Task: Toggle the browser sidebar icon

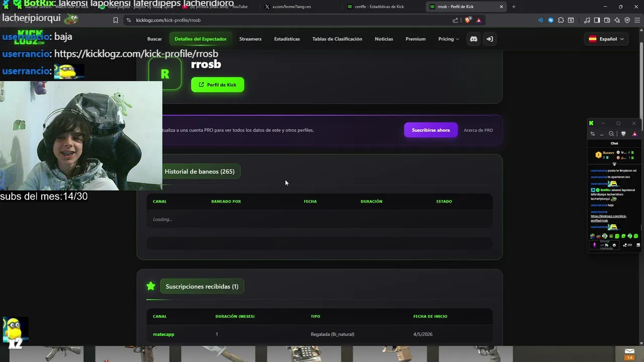Action: point(597,20)
